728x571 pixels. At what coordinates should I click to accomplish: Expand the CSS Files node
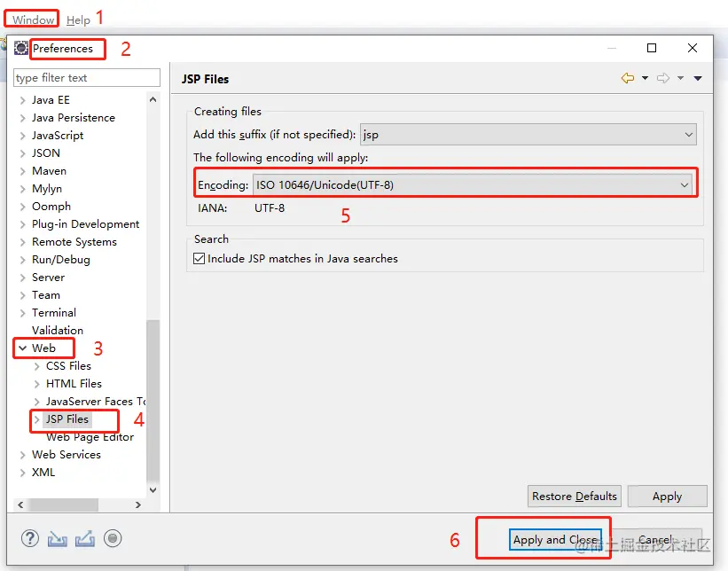tap(36, 366)
